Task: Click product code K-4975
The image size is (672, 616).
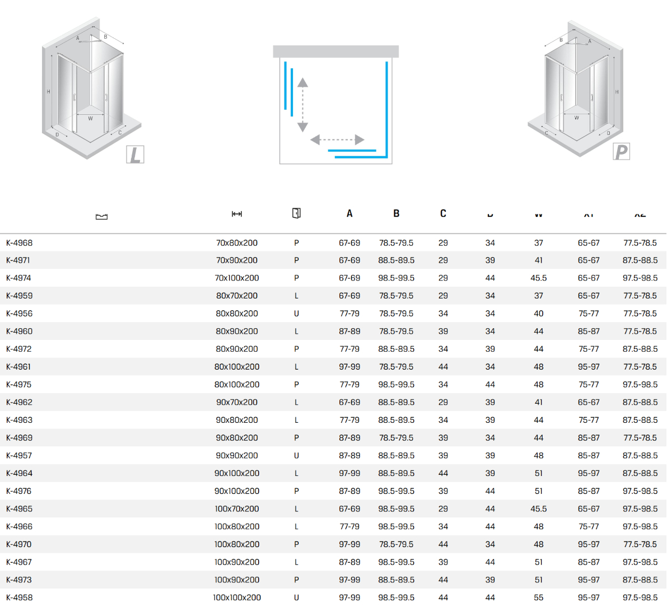Action: coord(20,385)
